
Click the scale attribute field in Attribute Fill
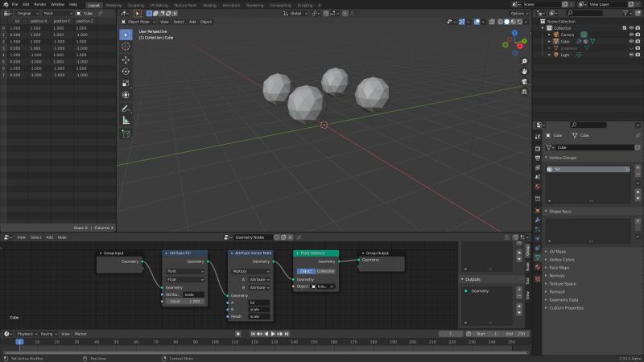[x=193, y=294]
